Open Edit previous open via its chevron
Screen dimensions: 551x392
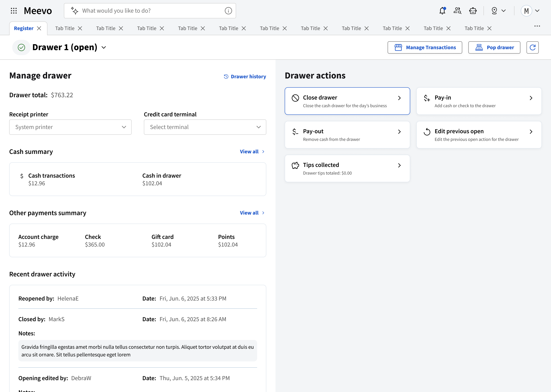pos(531,131)
